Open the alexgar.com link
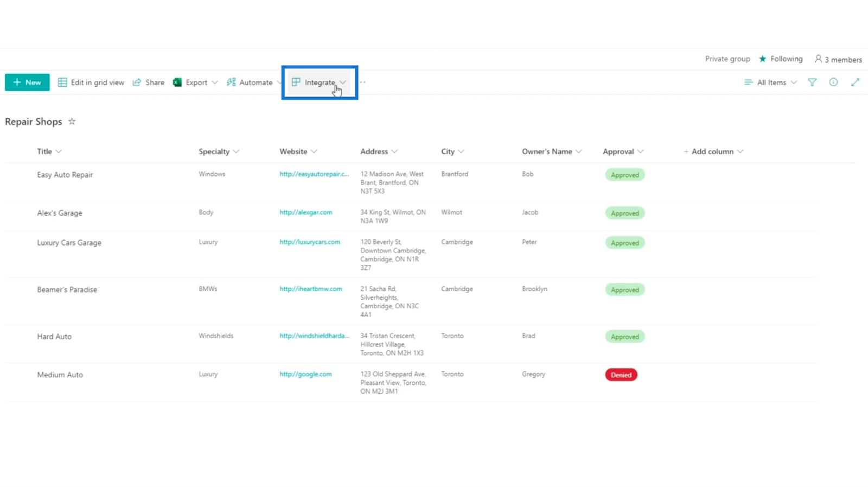This screenshot has width=868, height=487. (306, 212)
